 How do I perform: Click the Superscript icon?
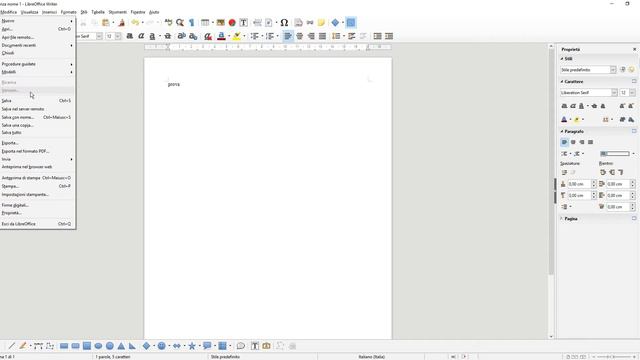point(182,36)
